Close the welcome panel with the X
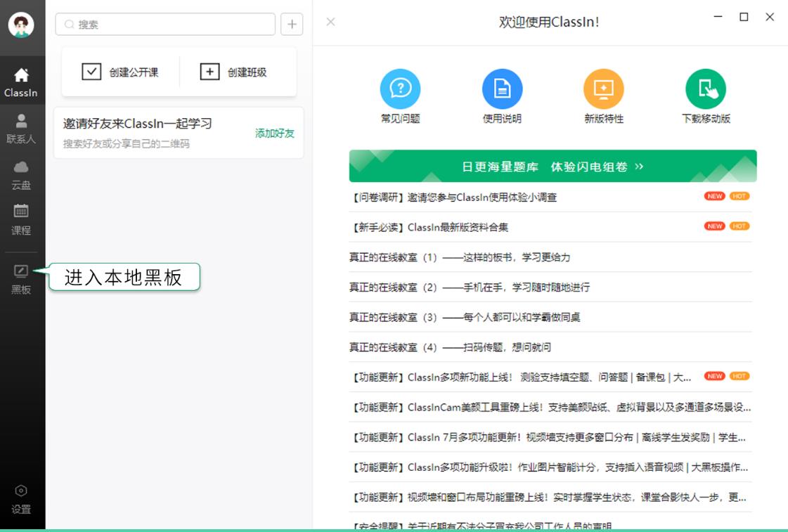This screenshot has width=788, height=532. pos(330,22)
